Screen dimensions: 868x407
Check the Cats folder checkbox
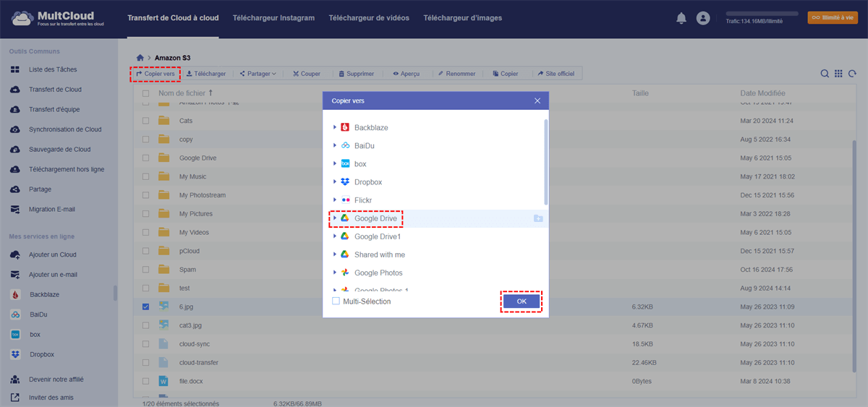pyautogui.click(x=146, y=121)
